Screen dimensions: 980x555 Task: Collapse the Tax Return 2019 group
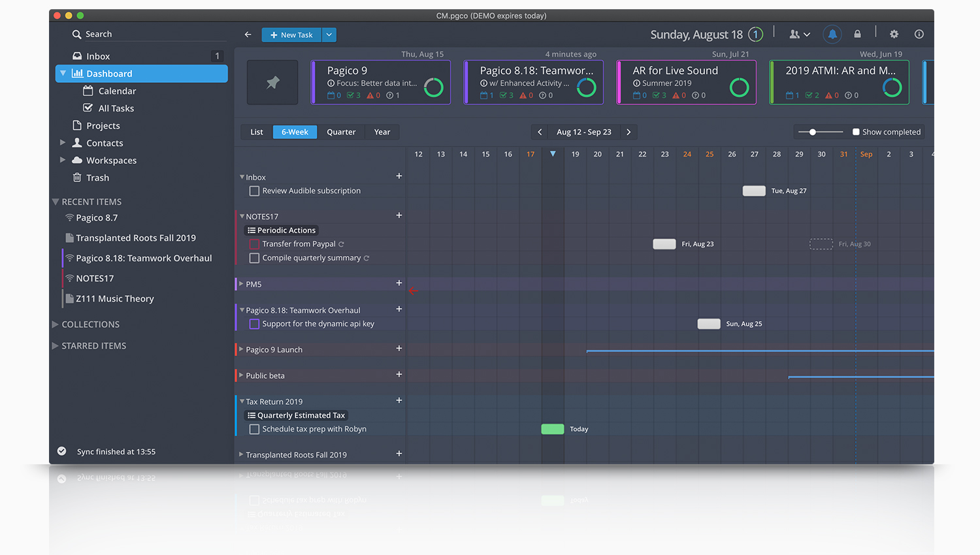pyautogui.click(x=242, y=402)
